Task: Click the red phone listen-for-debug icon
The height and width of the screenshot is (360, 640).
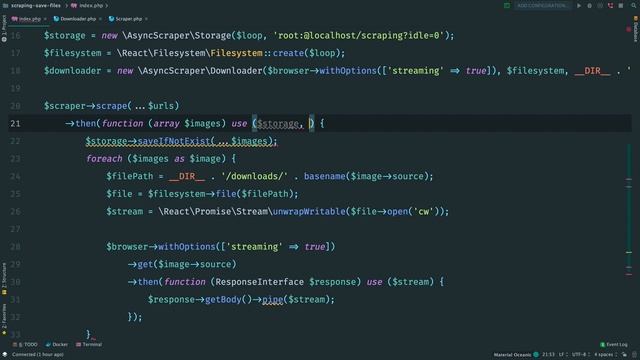Action: pyautogui.click(x=610, y=6)
